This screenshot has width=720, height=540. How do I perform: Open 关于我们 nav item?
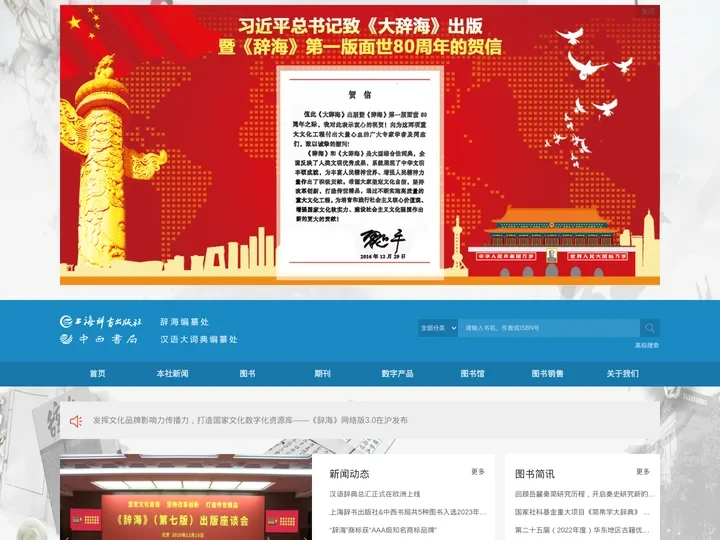(x=622, y=374)
